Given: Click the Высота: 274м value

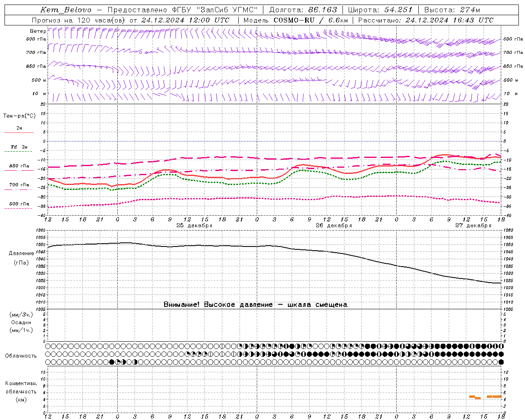Looking at the screenshot, I should click(x=452, y=10).
